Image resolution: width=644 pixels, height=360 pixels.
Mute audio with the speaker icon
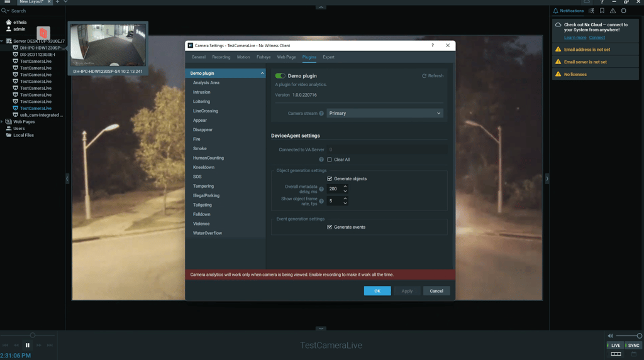(x=610, y=336)
